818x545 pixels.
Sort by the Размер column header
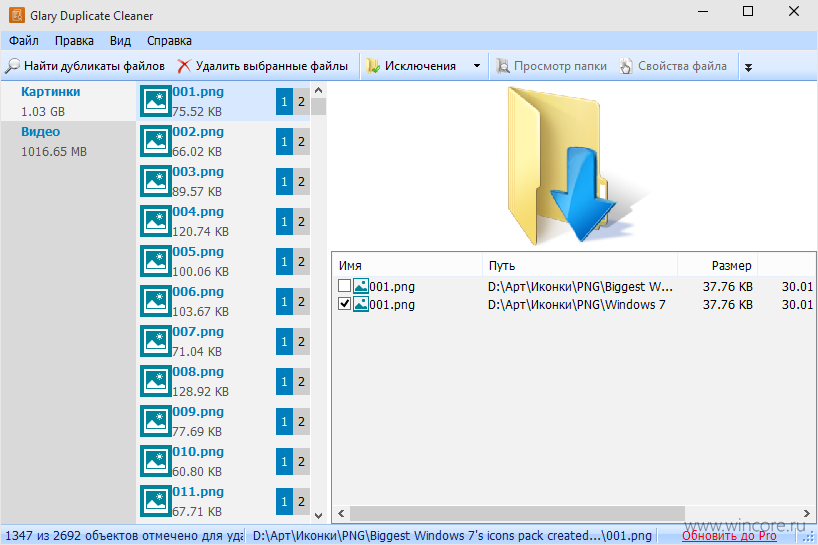point(718,265)
